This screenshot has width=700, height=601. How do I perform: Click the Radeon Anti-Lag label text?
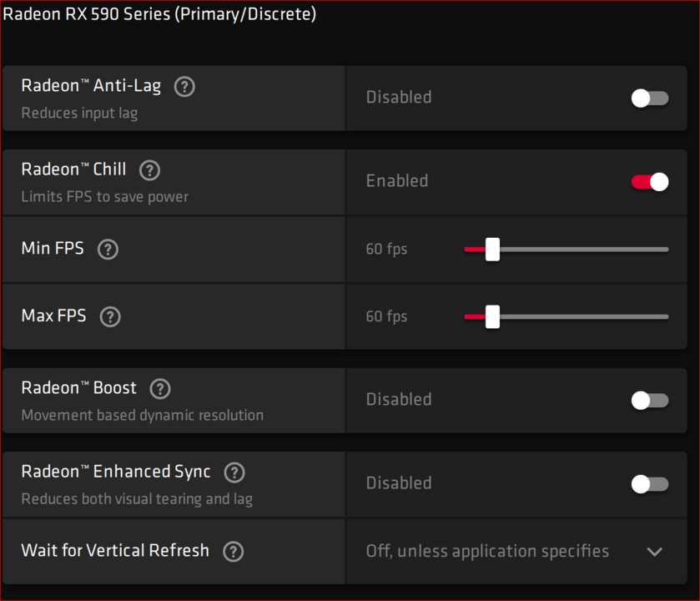tap(91, 86)
